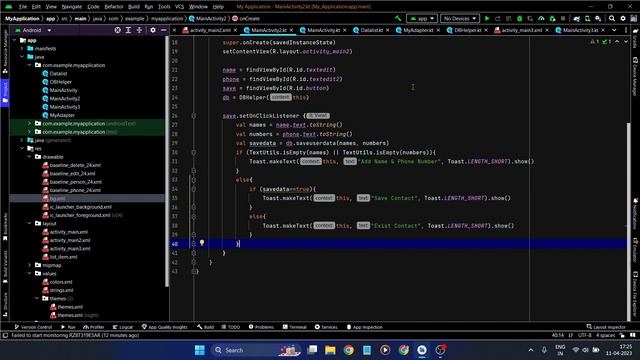Image resolution: width=640 pixels, height=360 pixels.
Task: Open the app run configuration dropdown
Action: point(422,18)
